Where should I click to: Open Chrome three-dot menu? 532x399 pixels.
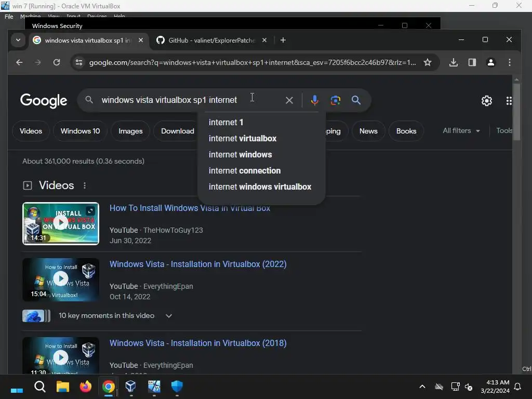click(x=509, y=62)
